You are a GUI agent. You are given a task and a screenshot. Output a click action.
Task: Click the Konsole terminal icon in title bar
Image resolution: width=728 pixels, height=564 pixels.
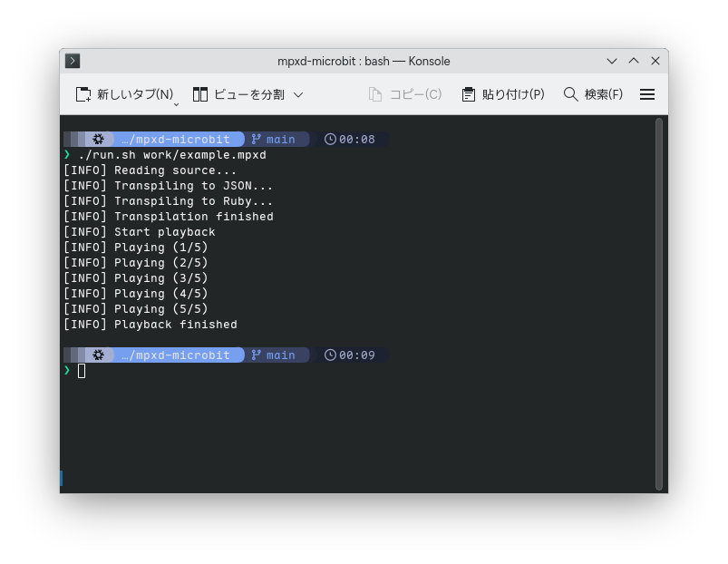point(73,61)
